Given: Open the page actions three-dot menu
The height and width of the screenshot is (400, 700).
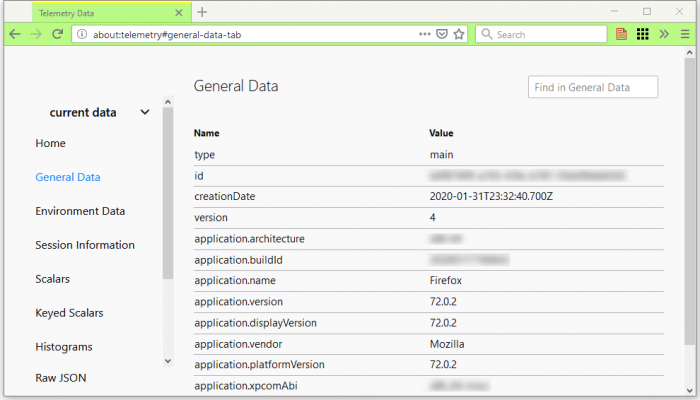Looking at the screenshot, I should tap(424, 34).
